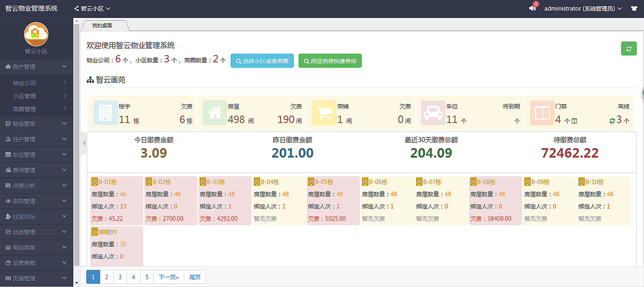The width and height of the screenshot is (644, 287).
Task: Click the 尾页 last page button
Action: pos(195,277)
